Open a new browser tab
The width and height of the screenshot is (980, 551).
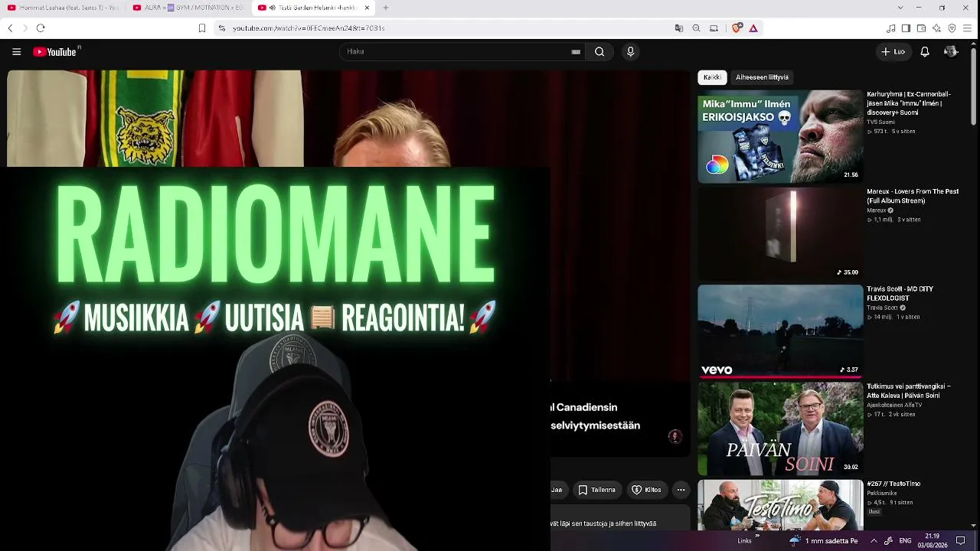tap(386, 8)
